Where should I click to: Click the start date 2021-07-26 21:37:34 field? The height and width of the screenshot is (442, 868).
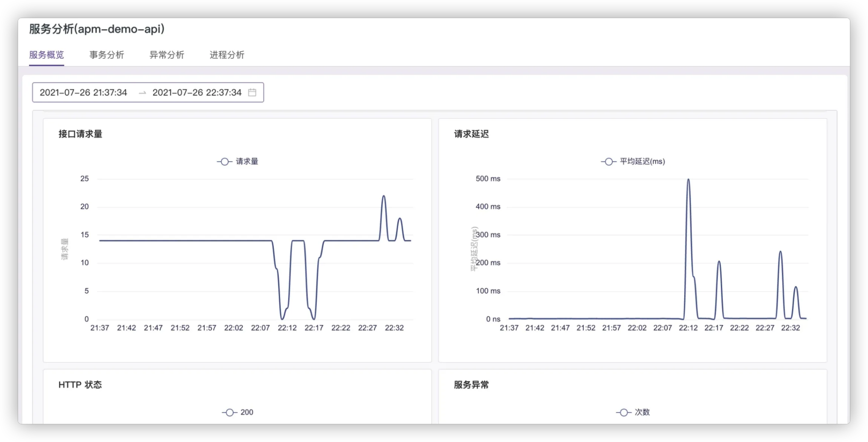[x=84, y=92]
